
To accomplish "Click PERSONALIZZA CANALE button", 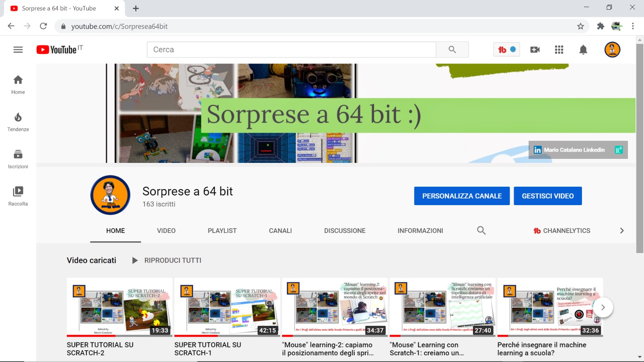I will (x=462, y=196).
